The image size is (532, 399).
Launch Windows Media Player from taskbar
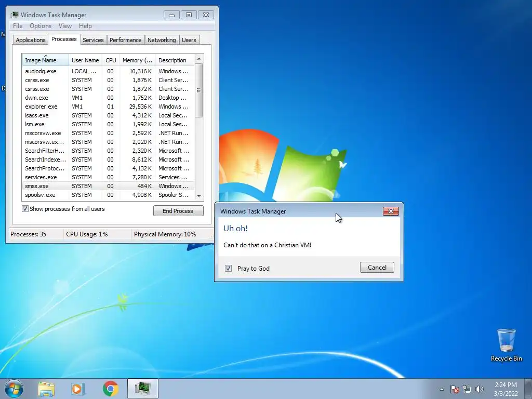click(78, 389)
